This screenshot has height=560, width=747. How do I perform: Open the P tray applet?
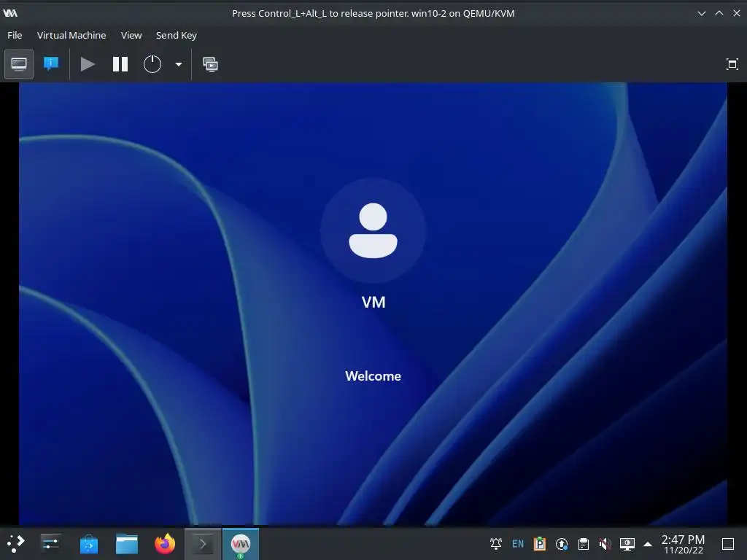click(x=540, y=544)
